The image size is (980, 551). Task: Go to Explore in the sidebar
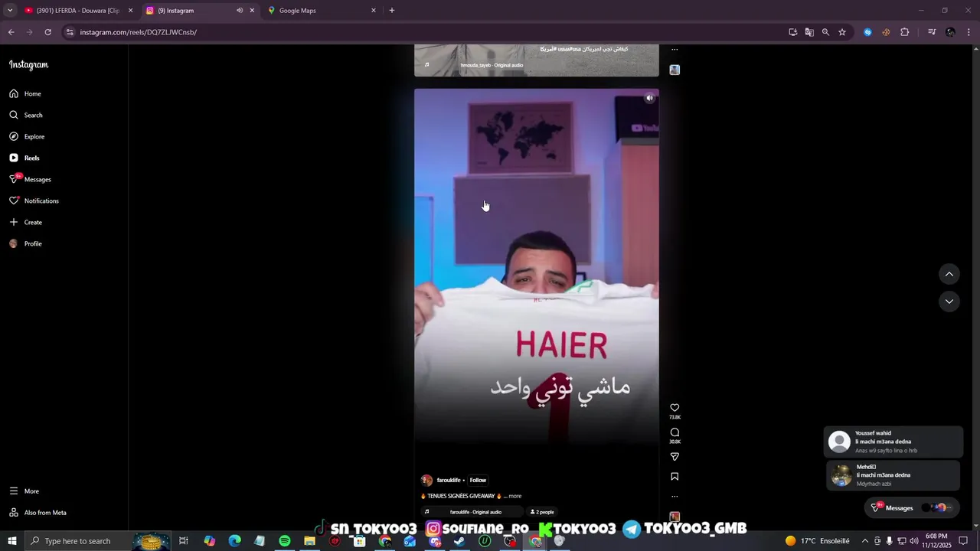coord(27,136)
